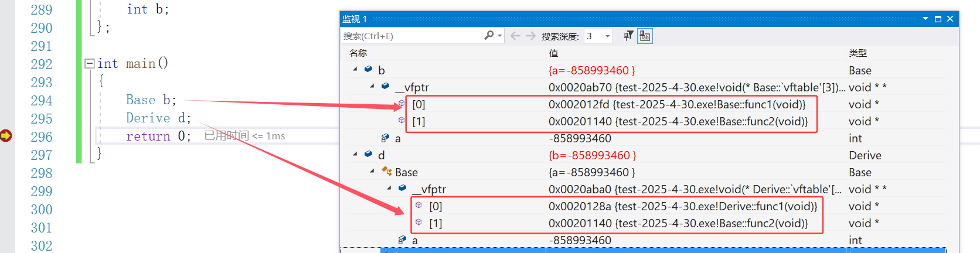The height and width of the screenshot is (253, 980).
Task: Click code line 'Base b;'
Action: [x=151, y=100]
